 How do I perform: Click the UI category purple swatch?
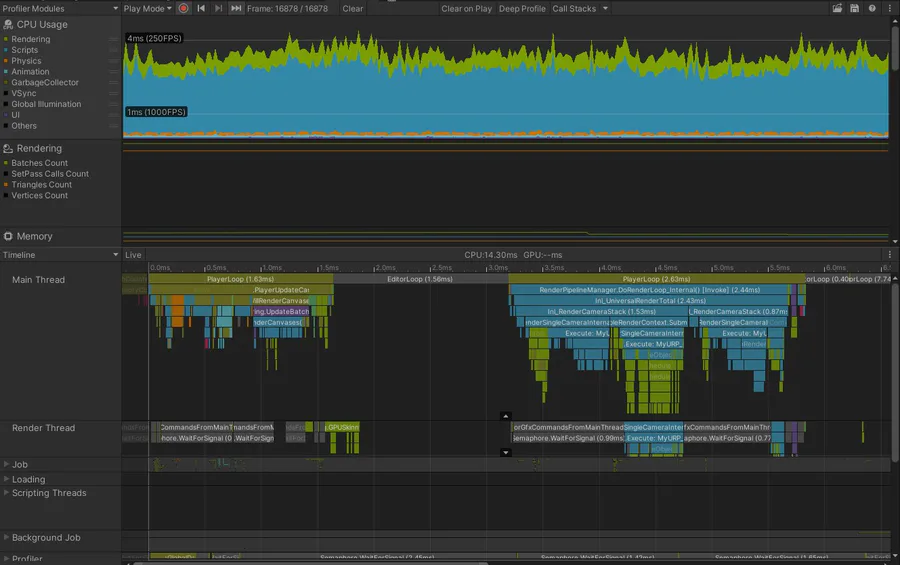[x=6, y=115]
